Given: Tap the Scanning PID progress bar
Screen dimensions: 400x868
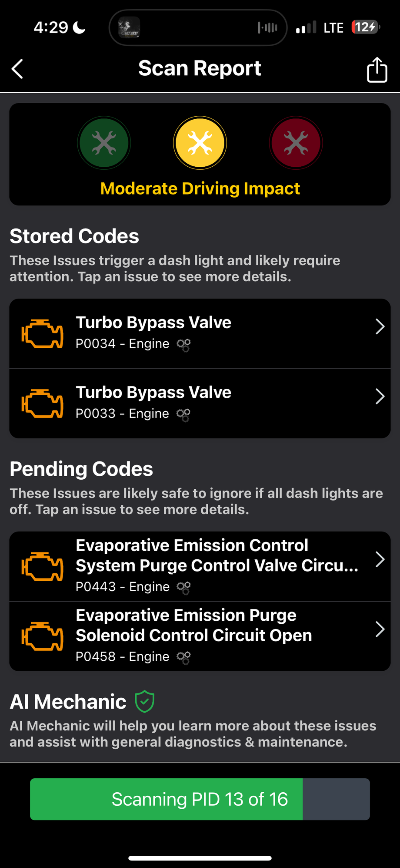Looking at the screenshot, I should pos(200,799).
